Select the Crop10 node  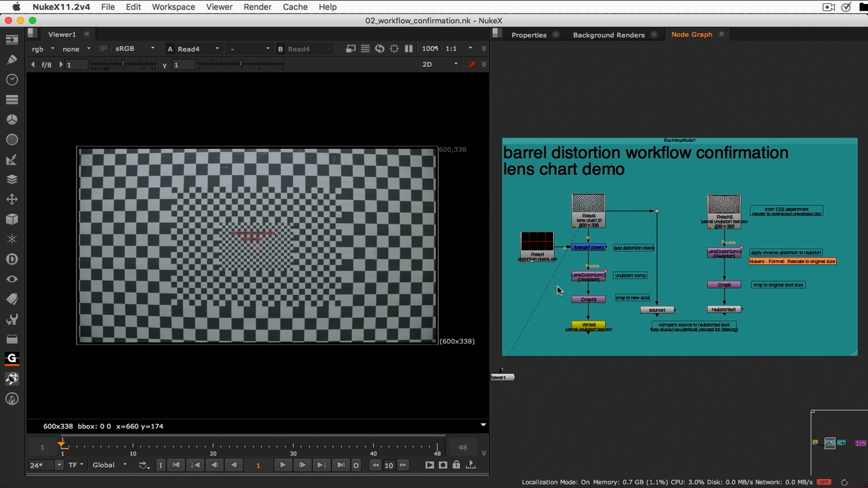tap(589, 299)
